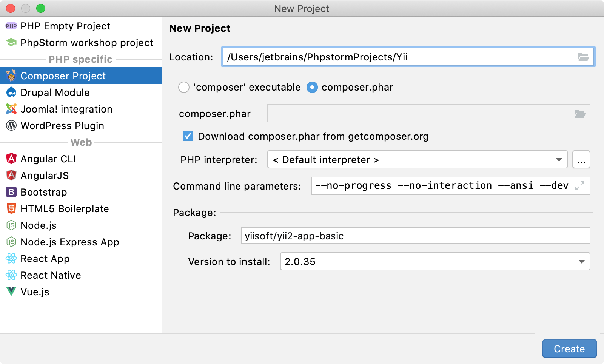
Task: Click the Node.js hexagon icon
Action: point(11,225)
